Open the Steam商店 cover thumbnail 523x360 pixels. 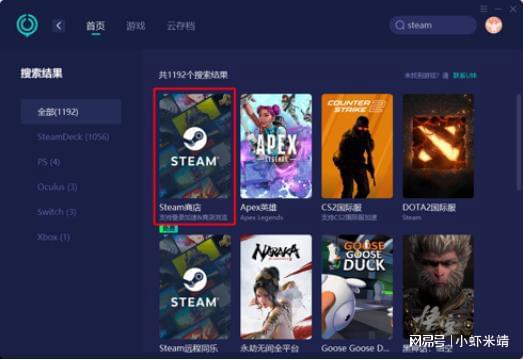[195, 146]
